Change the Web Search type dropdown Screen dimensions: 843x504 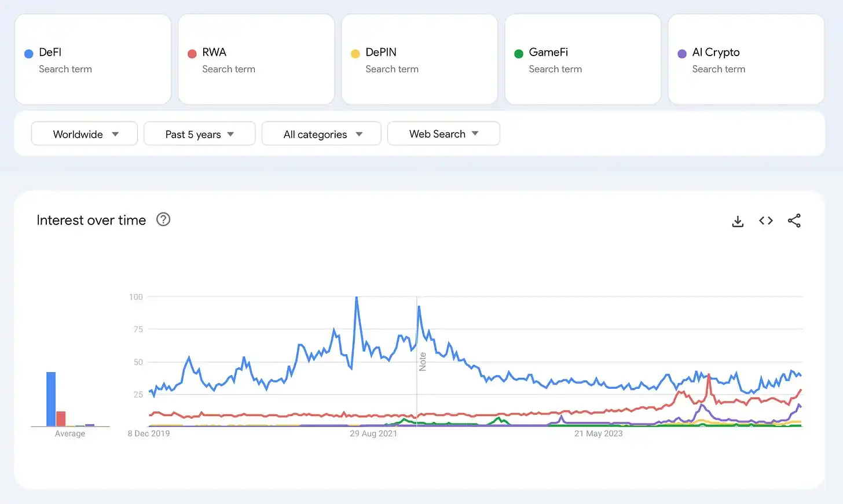(444, 134)
